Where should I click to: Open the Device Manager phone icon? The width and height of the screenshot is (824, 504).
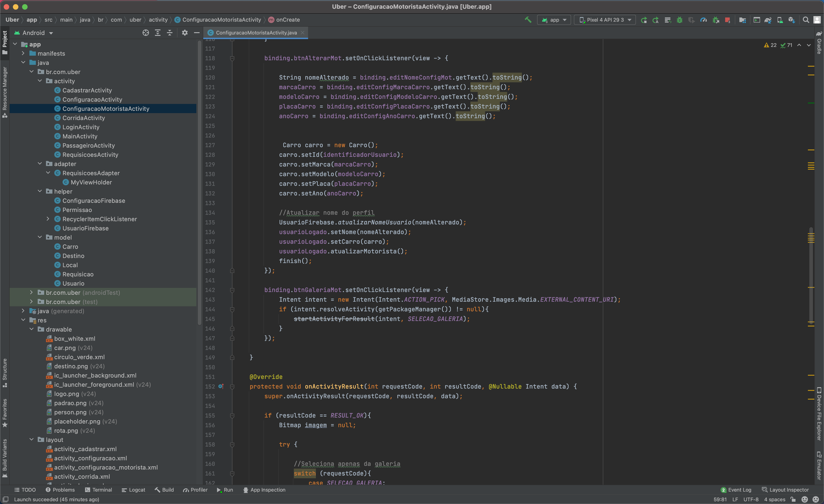click(x=780, y=20)
